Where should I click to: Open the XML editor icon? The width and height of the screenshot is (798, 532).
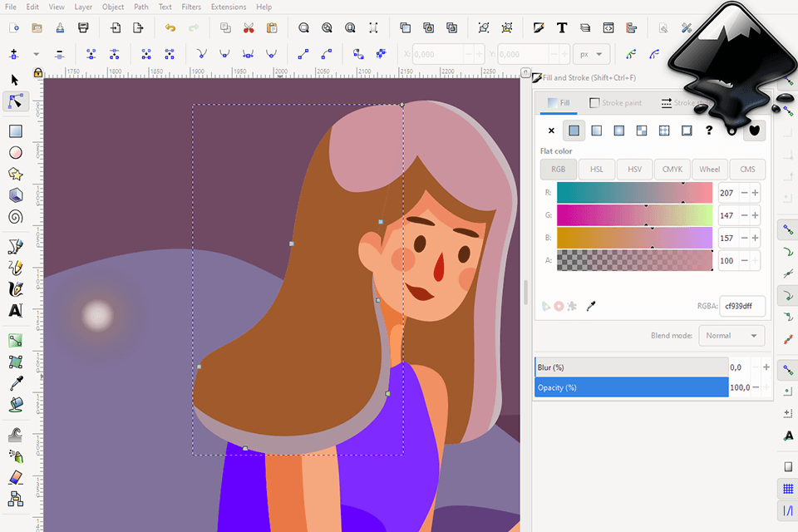[608, 28]
